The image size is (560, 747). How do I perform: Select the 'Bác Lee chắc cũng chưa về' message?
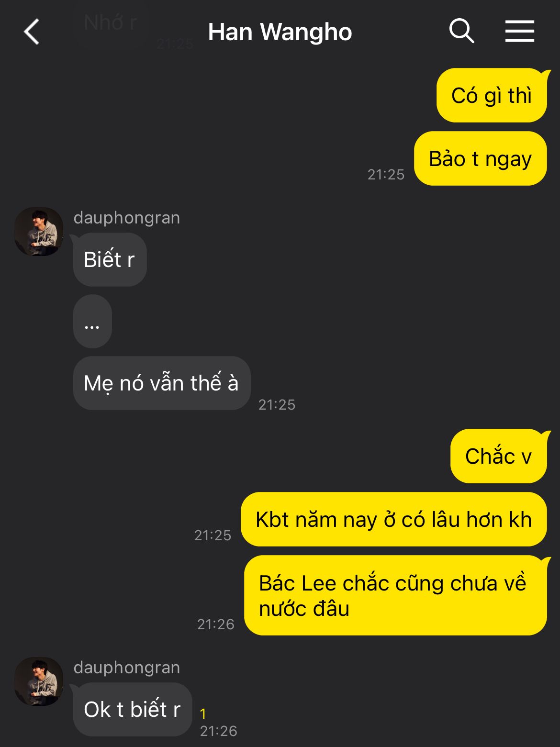coord(395,596)
